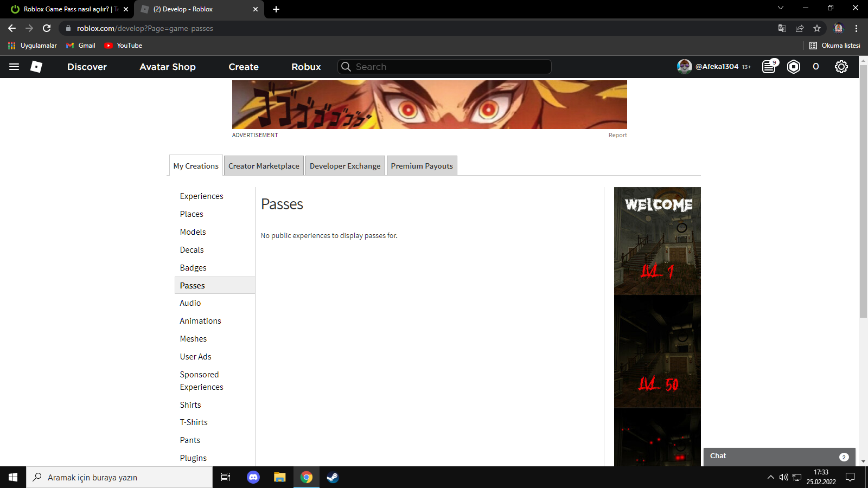This screenshot has height=488, width=868.
Task: Open a new browser tab
Action: 276,9
